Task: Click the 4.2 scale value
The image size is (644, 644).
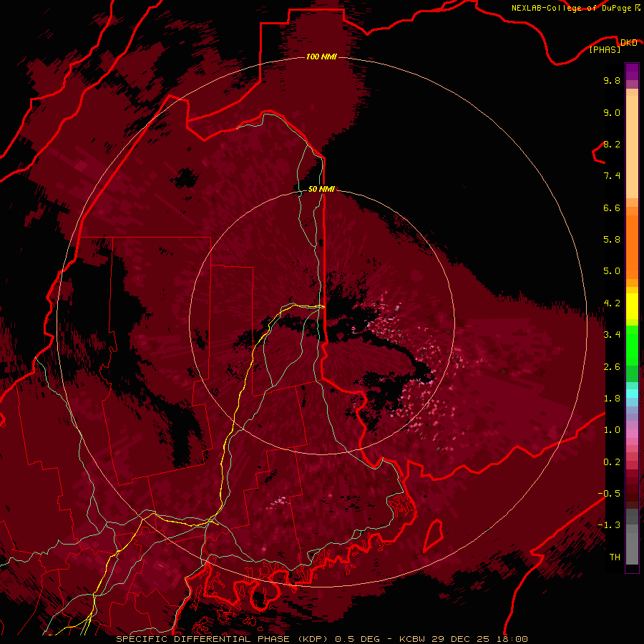Action: [612, 303]
